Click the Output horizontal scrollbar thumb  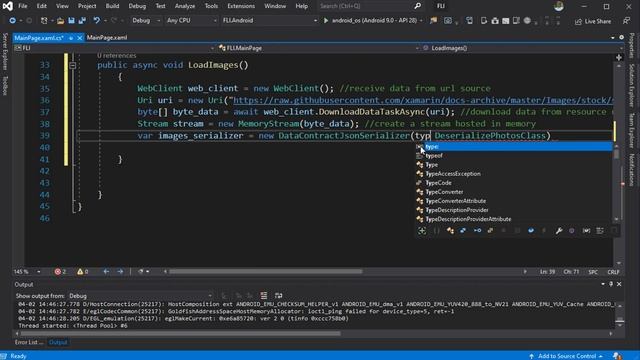[x=180, y=333]
